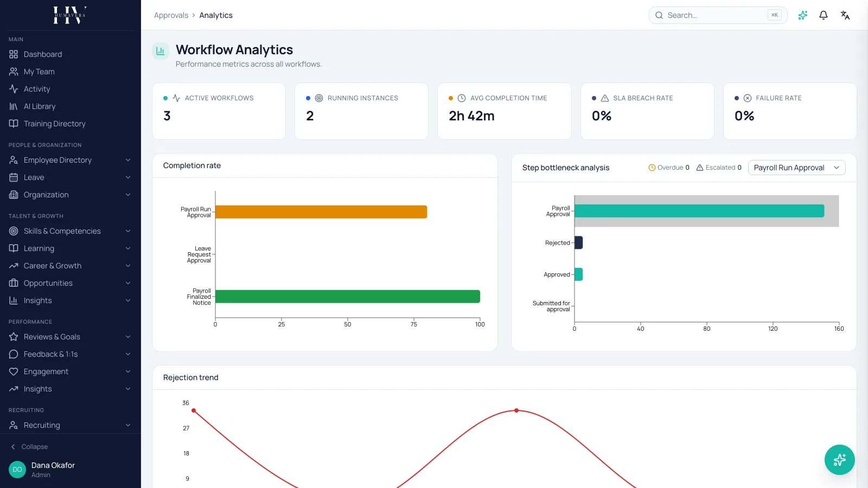Viewport: 868px width, 488px height.
Task: Click the Employee Directory person icon
Action: tap(14, 160)
